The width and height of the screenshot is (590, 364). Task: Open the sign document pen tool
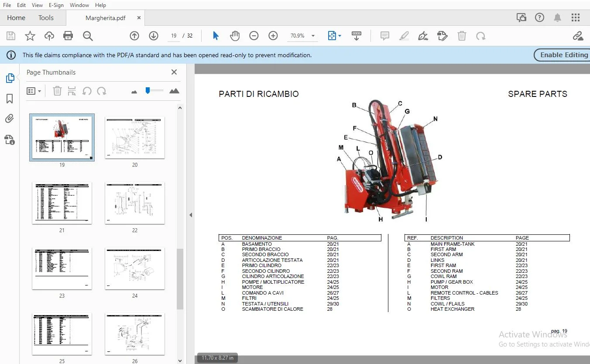423,36
